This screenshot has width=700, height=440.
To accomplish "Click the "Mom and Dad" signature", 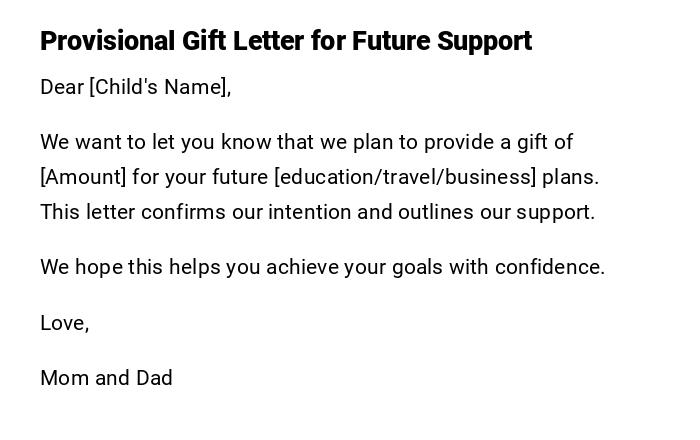I will (x=106, y=378).
